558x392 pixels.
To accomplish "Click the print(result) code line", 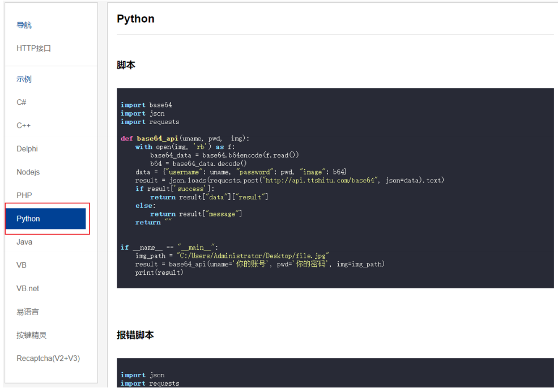I will 159,272.
